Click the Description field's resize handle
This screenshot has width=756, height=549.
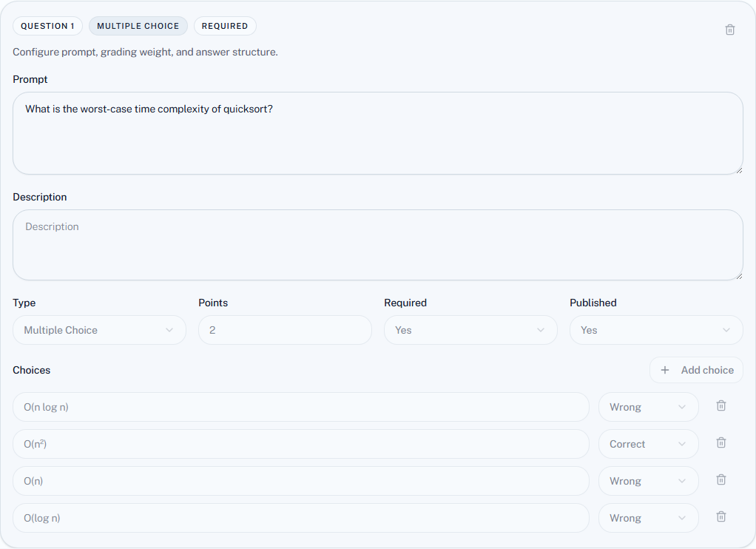point(739,277)
